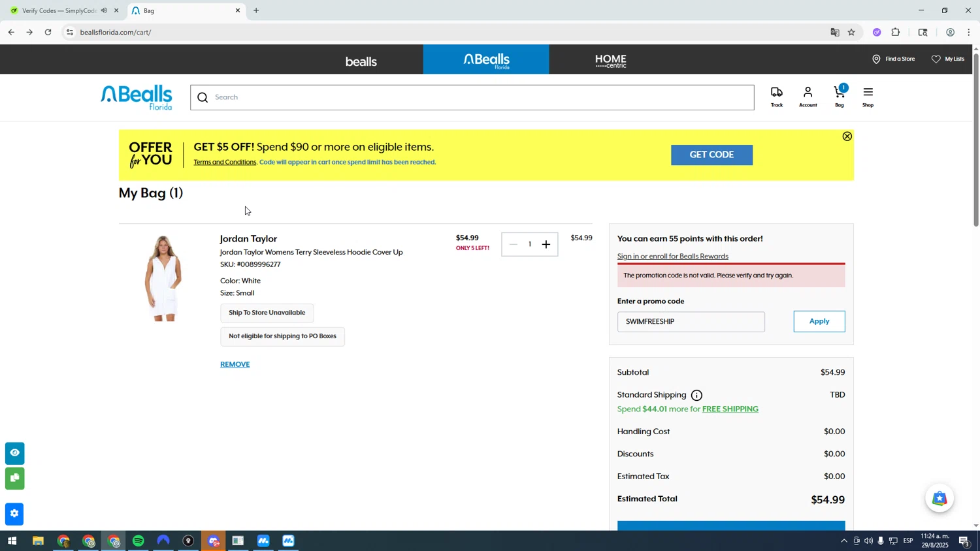The width and height of the screenshot is (980, 551).
Task: Click the white hoodie product thumbnail
Action: click(163, 278)
